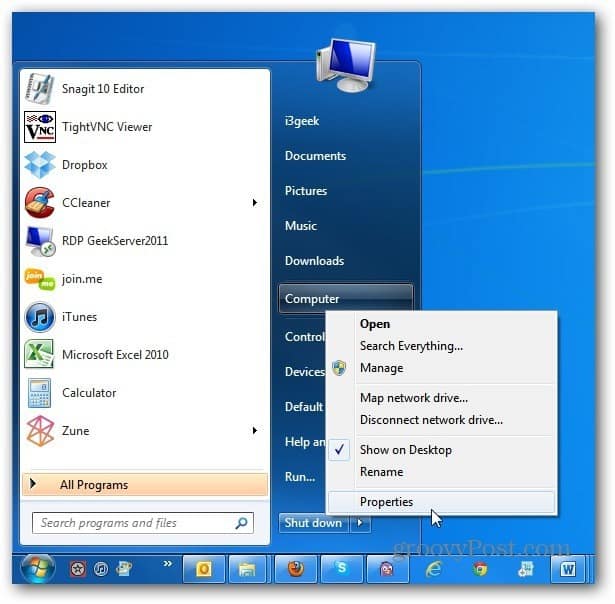Open Run... from Start menu

point(300,477)
